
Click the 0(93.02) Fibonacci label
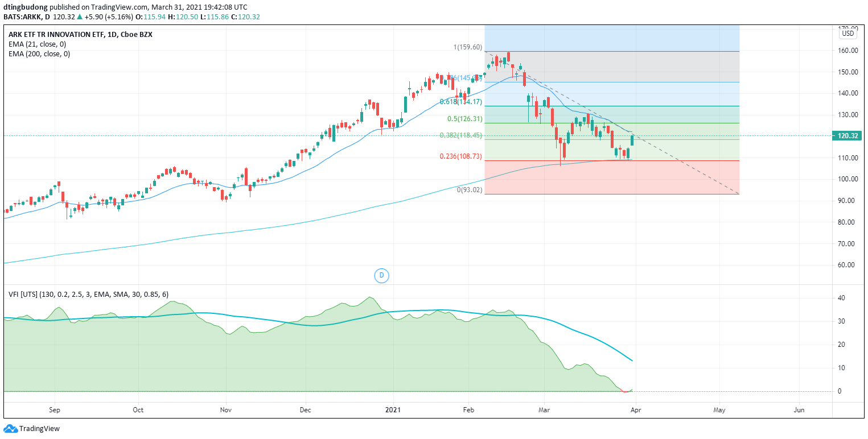tap(470, 190)
